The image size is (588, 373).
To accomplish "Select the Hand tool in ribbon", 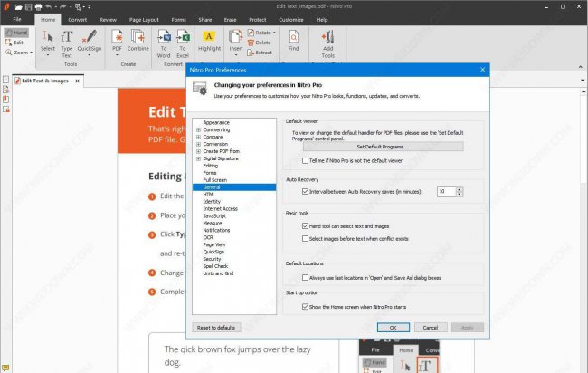I will tap(16, 33).
